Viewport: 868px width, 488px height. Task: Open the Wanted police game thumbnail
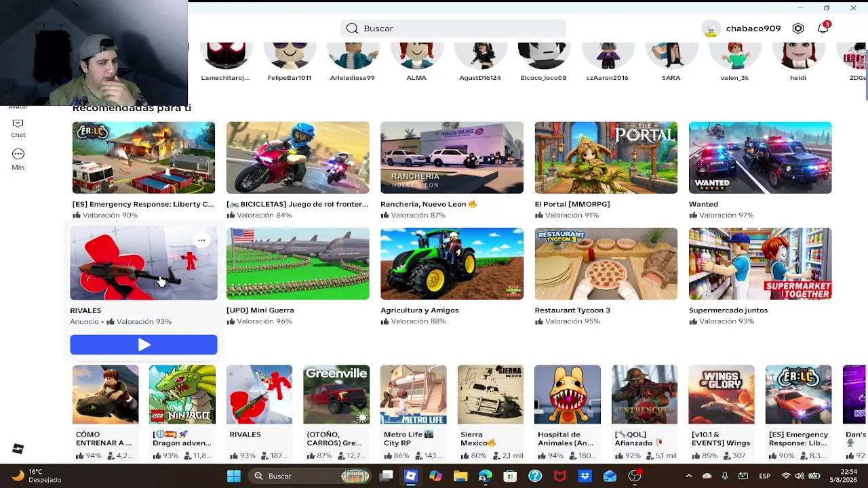760,158
